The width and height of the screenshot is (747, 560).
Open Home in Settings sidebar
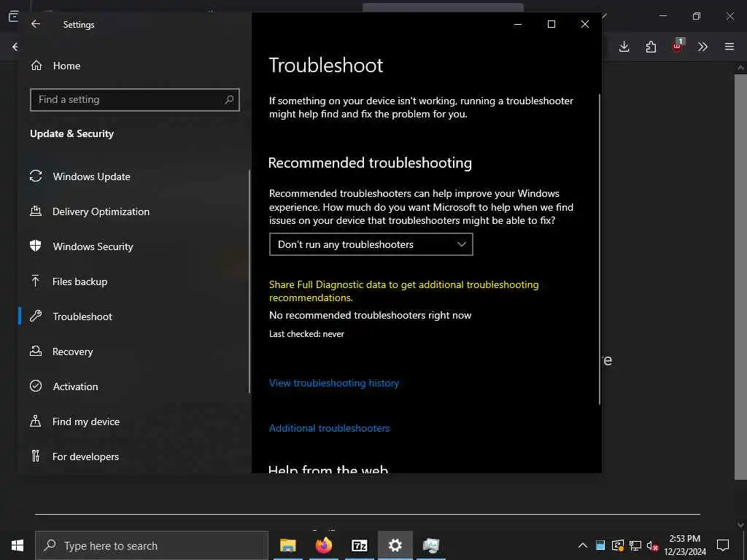66,66
